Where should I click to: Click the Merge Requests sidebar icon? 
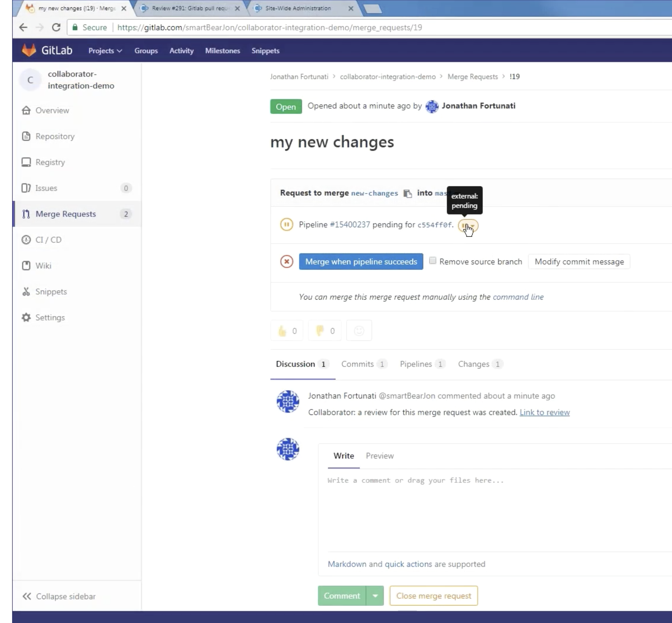(x=26, y=214)
